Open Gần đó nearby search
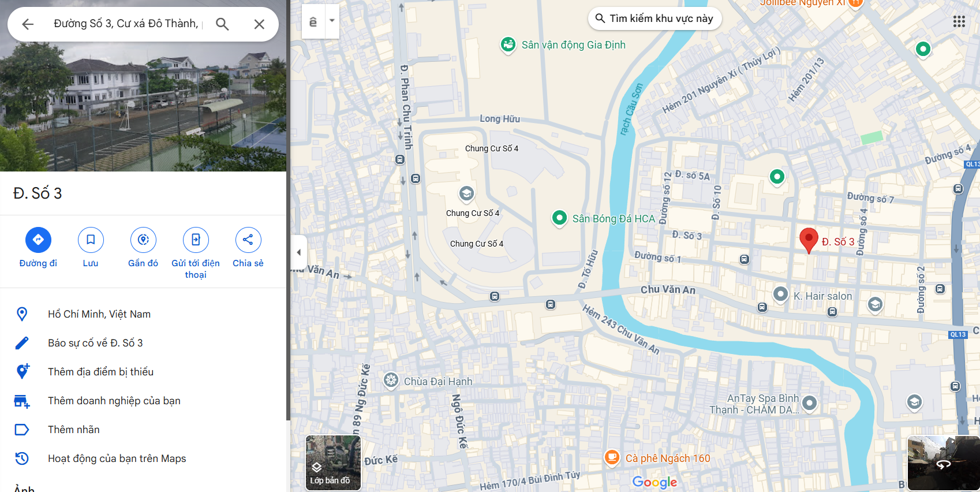The image size is (980, 492). click(x=143, y=240)
